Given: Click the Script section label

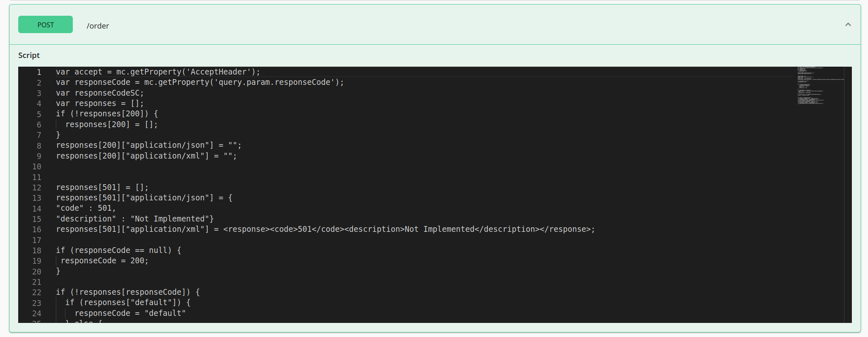Looking at the screenshot, I should [29, 55].
